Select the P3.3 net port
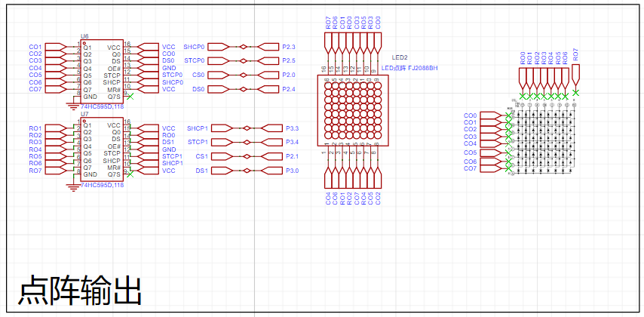 pos(272,128)
